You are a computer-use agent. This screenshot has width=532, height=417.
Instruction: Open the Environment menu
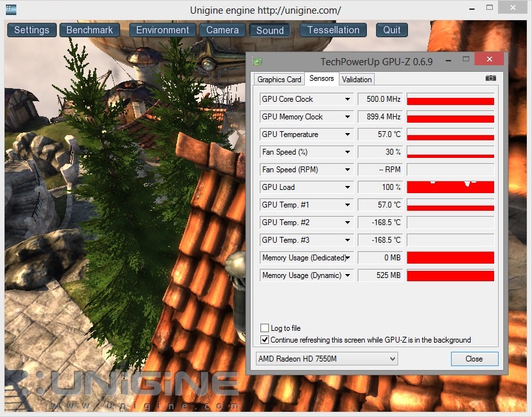pos(163,30)
